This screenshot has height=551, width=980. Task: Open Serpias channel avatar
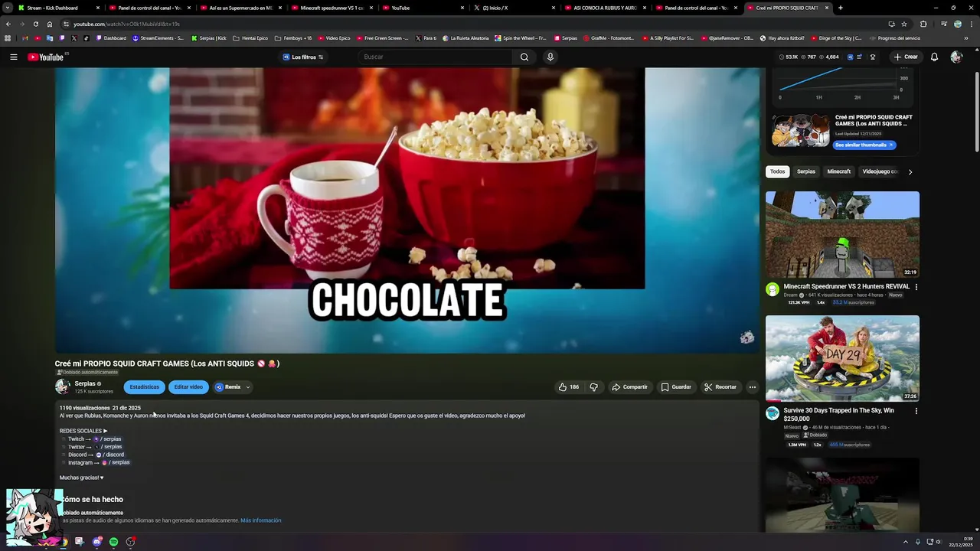(x=63, y=386)
